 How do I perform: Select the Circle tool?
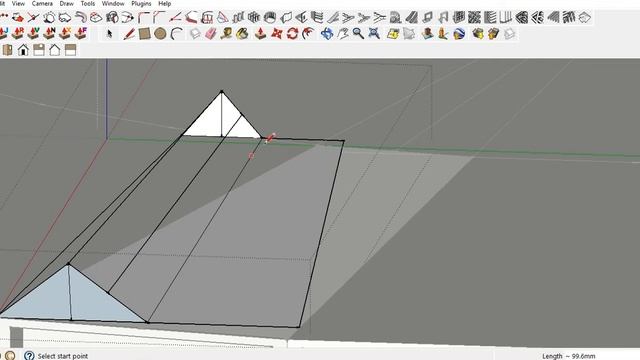160,33
